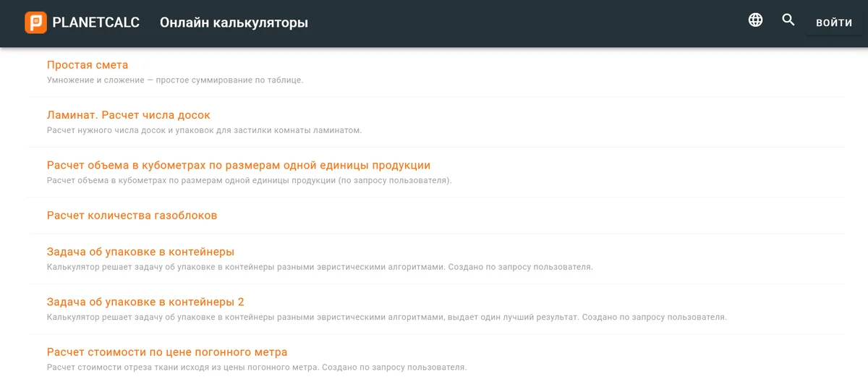
Task: Go to Задача об упаковке в контейнеры
Action: click(x=140, y=252)
